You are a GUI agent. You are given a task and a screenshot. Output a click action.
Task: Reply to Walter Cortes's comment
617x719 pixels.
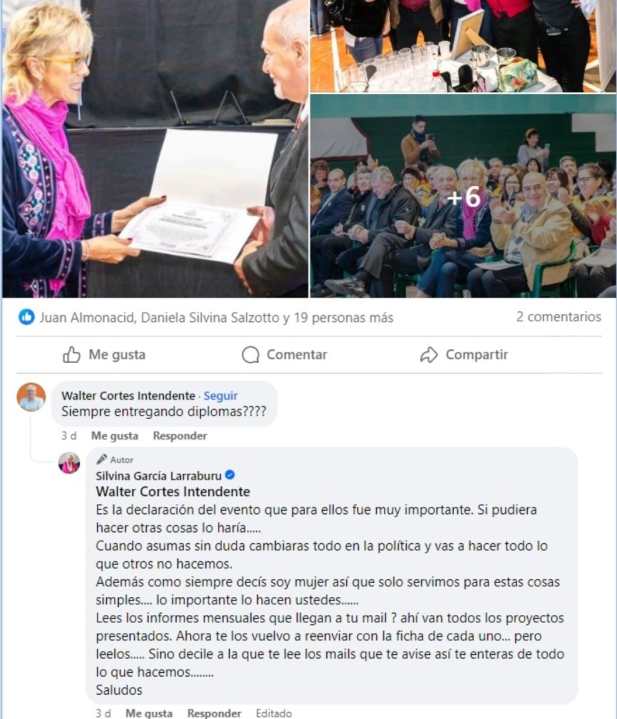click(180, 436)
